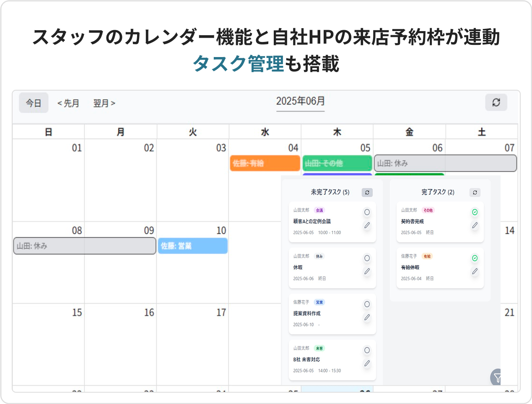Mark 顧客Aとの定例会議 as complete
The width and height of the screenshot is (532, 404).
pyautogui.click(x=367, y=212)
